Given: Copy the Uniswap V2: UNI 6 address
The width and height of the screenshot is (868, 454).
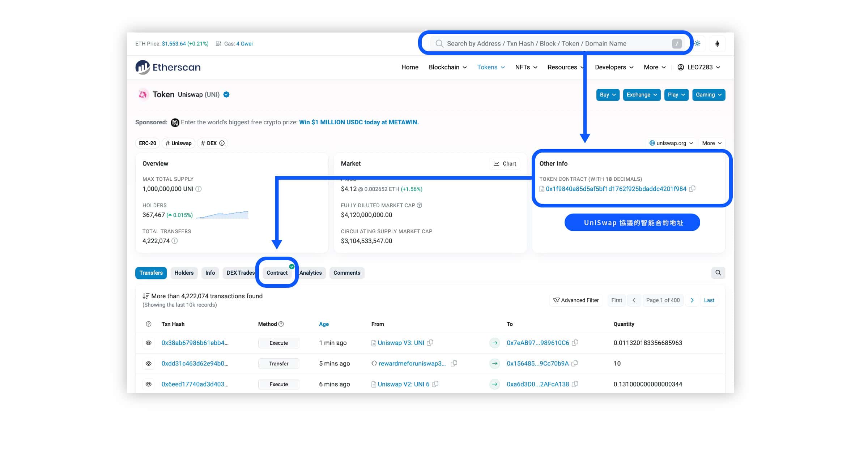Looking at the screenshot, I should pyautogui.click(x=435, y=384).
